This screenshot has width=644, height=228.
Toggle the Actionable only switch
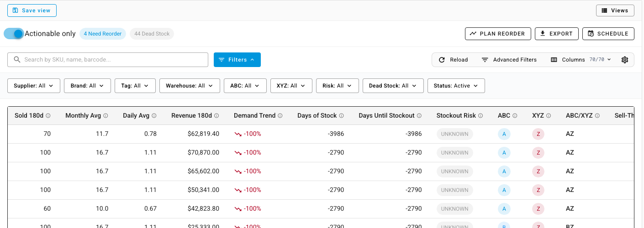point(14,34)
